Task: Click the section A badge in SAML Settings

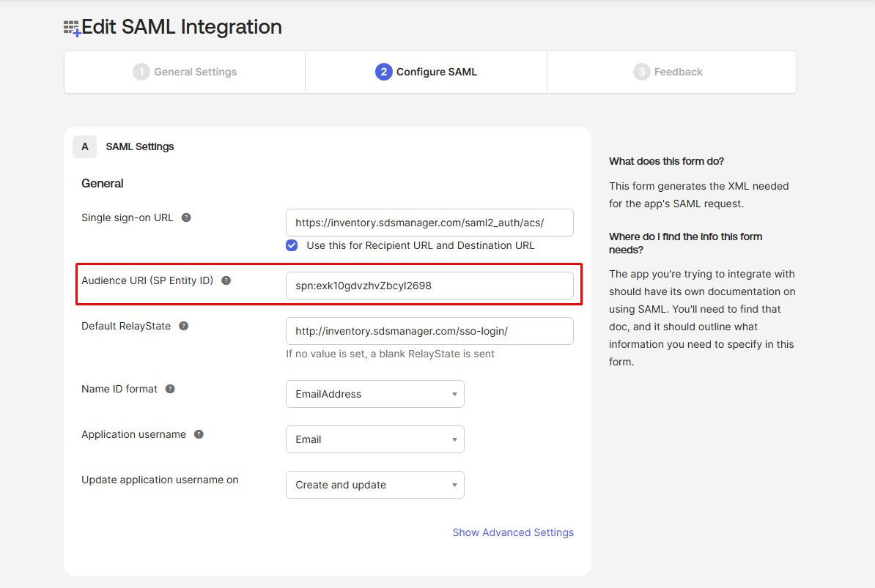Action: (85, 146)
